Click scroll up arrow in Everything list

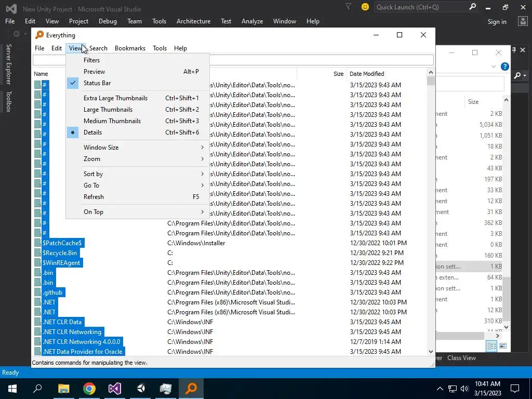431,72
